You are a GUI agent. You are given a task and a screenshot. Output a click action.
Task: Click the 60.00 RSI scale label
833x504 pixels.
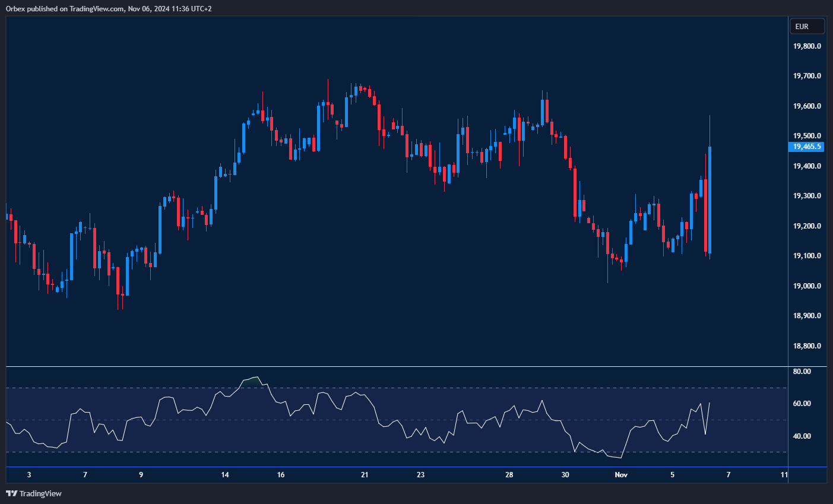coord(802,404)
